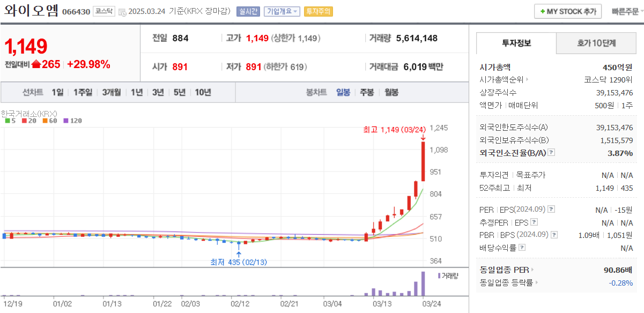Select the 1년 line chart period
644x313 pixels.
click(x=137, y=92)
